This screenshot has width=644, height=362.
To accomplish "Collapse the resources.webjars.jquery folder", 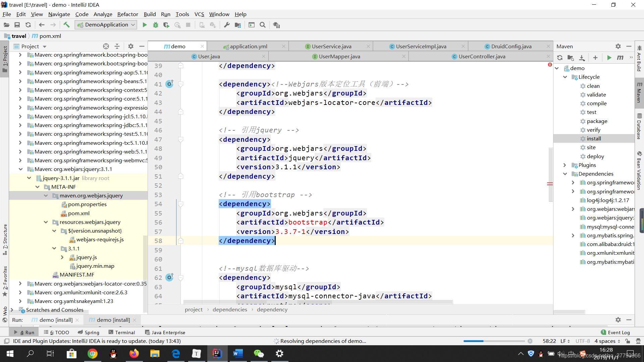I will (46, 222).
